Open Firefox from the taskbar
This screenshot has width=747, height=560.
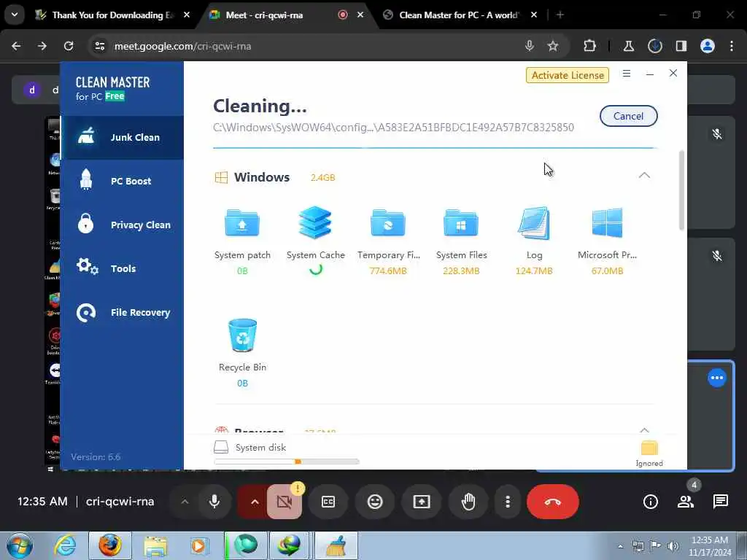110,545
